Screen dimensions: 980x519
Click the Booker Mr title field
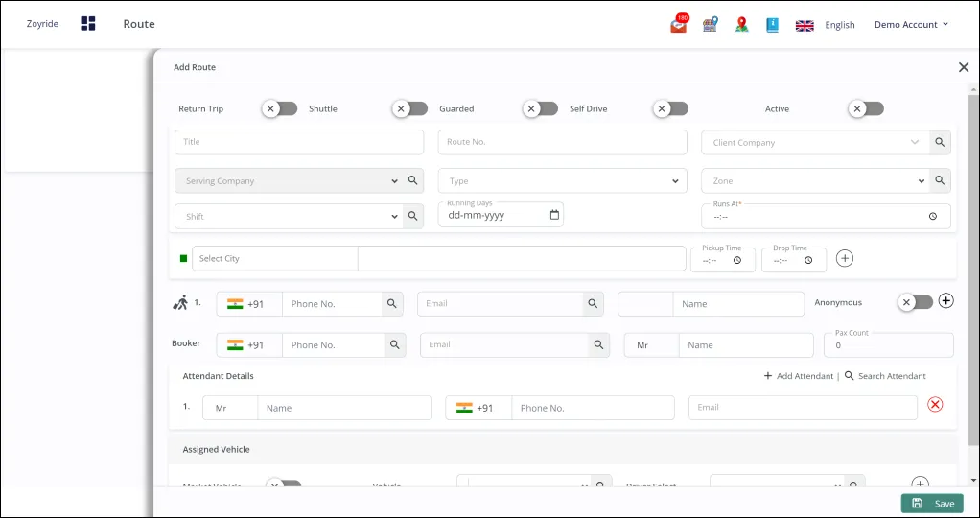click(x=652, y=345)
